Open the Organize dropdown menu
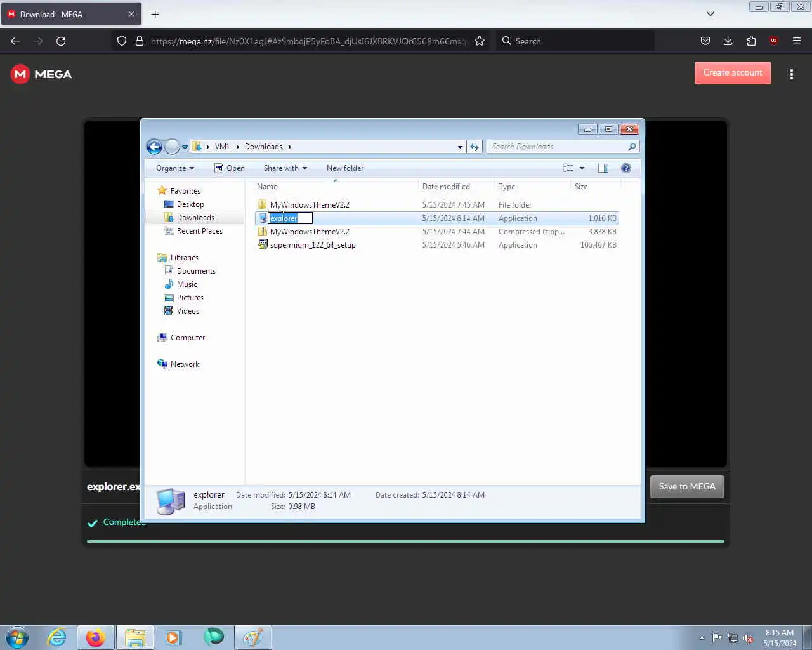812x650 pixels. (x=175, y=168)
